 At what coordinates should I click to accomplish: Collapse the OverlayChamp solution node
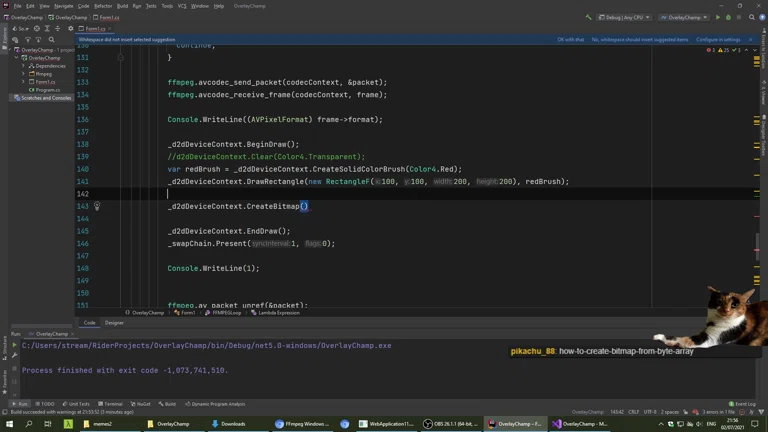coord(11,50)
